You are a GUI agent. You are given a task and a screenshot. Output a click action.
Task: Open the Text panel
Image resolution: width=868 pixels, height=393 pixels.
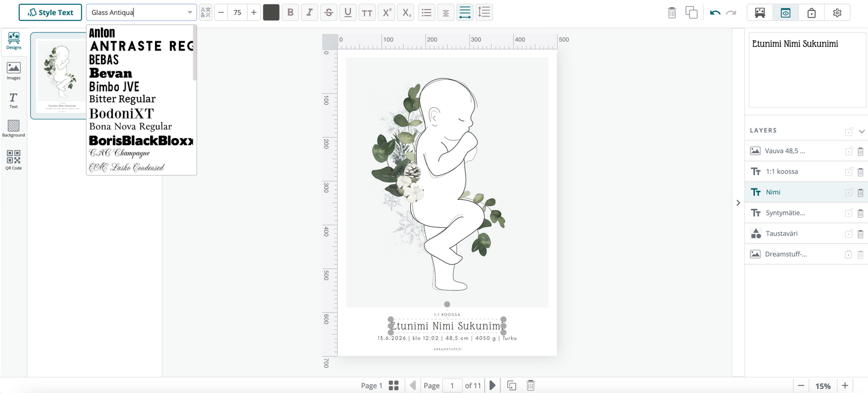(13, 100)
